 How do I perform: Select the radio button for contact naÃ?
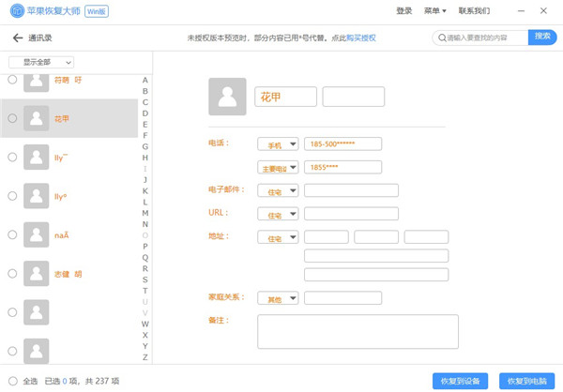(12, 234)
